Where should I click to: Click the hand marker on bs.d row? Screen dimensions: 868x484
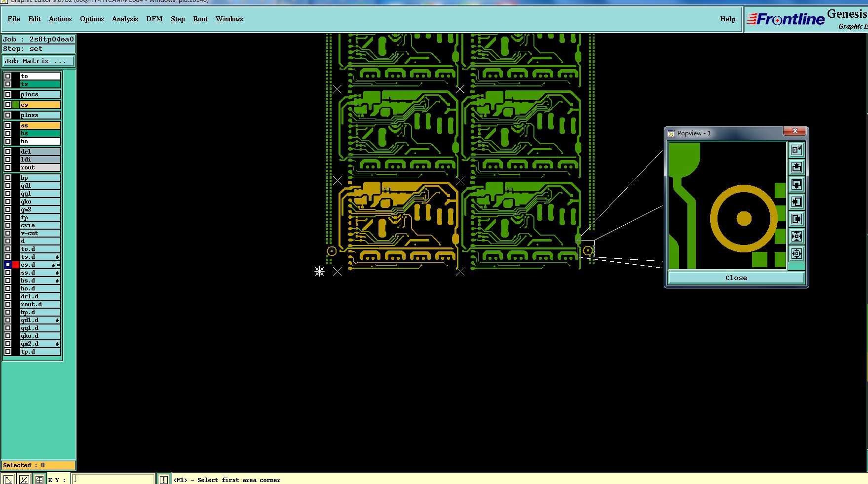coord(57,281)
